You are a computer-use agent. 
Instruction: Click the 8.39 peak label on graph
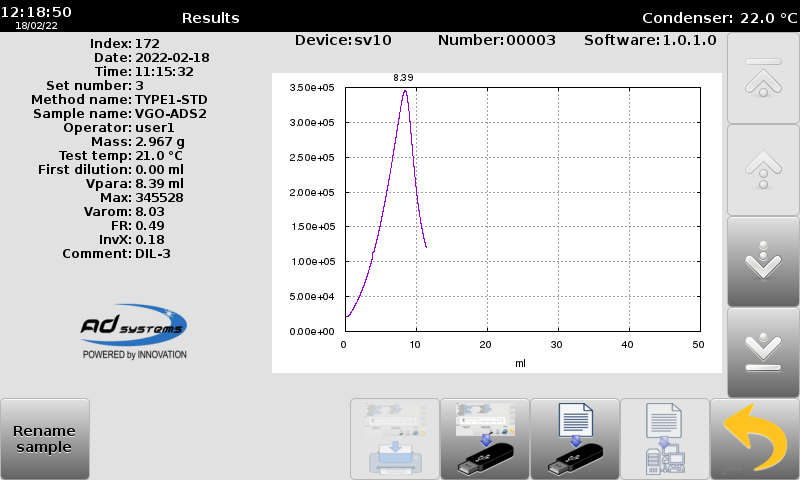tap(403, 77)
